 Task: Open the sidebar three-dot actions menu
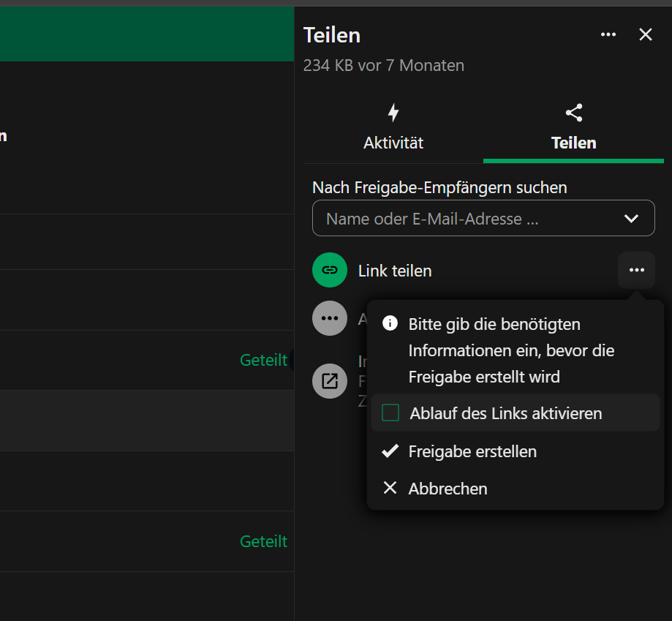[x=608, y=34]
